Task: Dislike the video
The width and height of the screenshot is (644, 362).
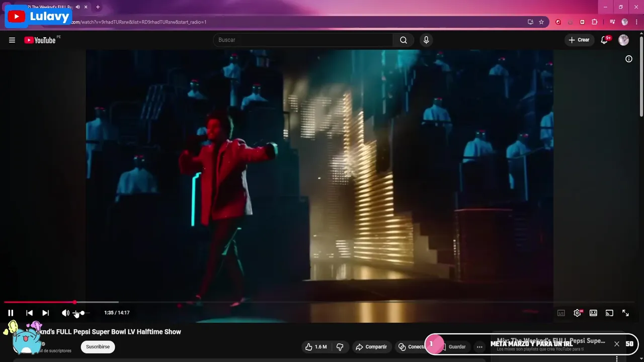Action: [340, 346]
